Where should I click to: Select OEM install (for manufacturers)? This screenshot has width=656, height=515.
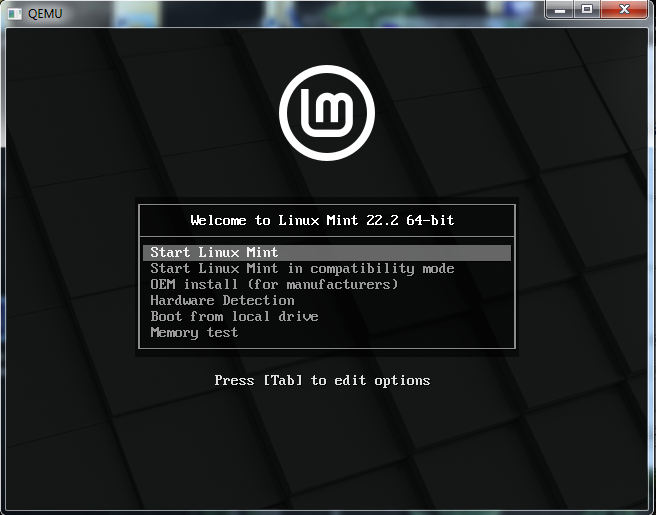click(x=274, y=285)
